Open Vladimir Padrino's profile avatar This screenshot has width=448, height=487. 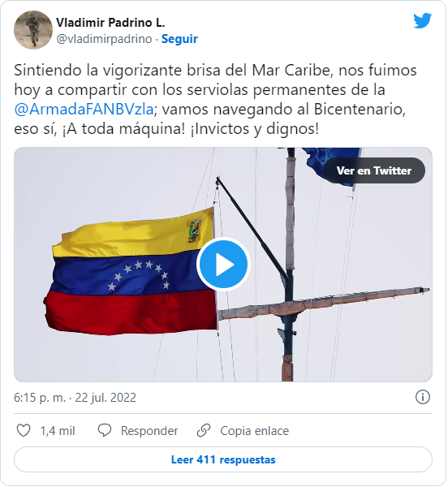click(x=33, y=30)
